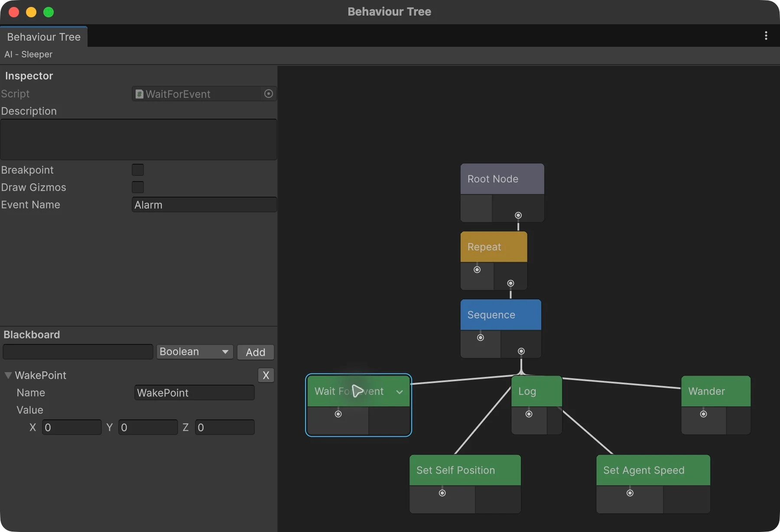The width and height of the screenshot is (780, 532).
Task: Click the Description text area
Action: 139,139
